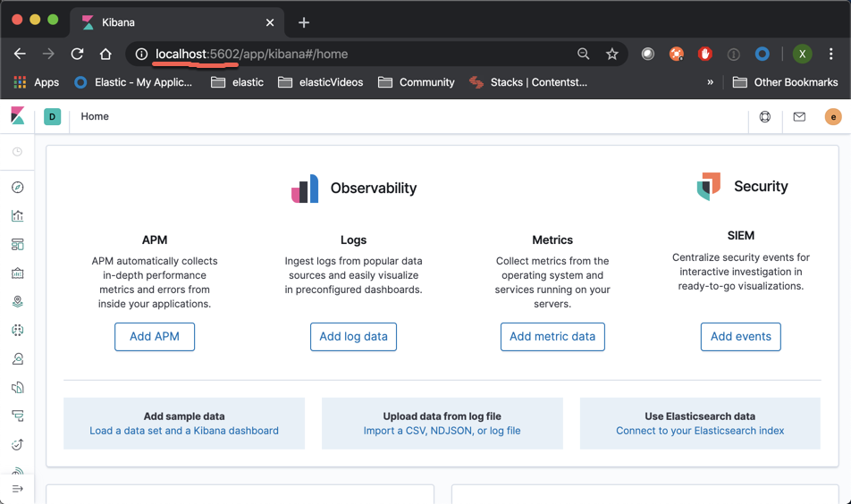Viewport: 851px width, 504px height.
Task: Open the Metrics sidebar icon below Machine Learning
Action: [17, 358]
